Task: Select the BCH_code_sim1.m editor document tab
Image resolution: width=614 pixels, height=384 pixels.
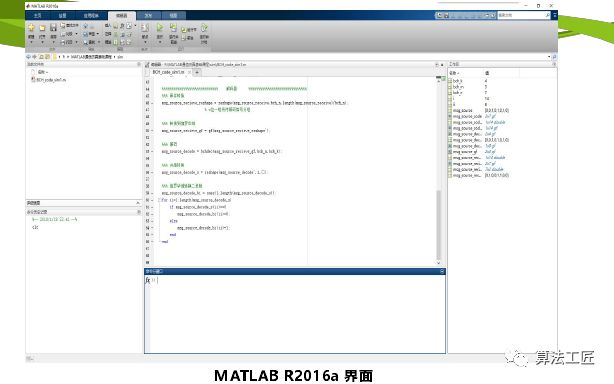Action: click(x=168, y=72)
